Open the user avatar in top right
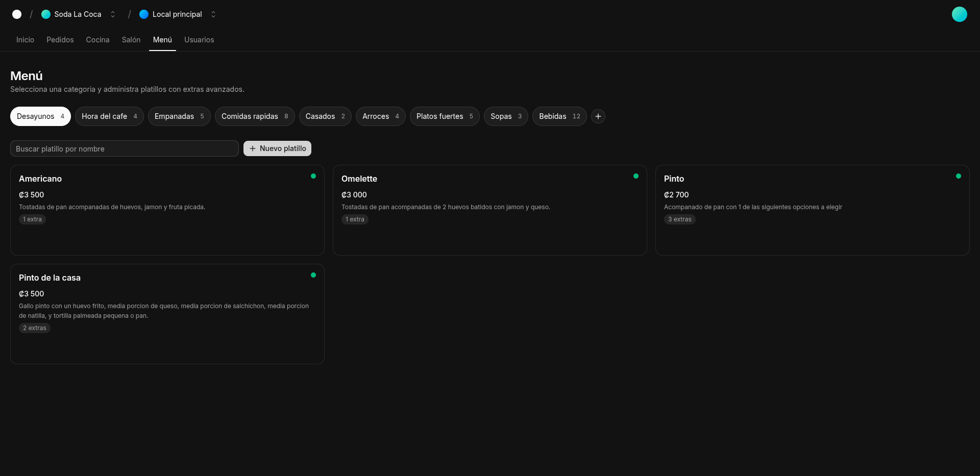This screenshot has height=476, width=980. (x=959, y=14)
